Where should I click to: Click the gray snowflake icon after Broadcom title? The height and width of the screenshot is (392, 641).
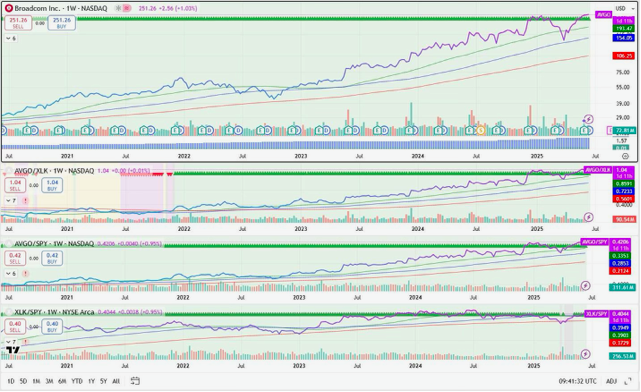pyautogui.click(x=118, y=8)
